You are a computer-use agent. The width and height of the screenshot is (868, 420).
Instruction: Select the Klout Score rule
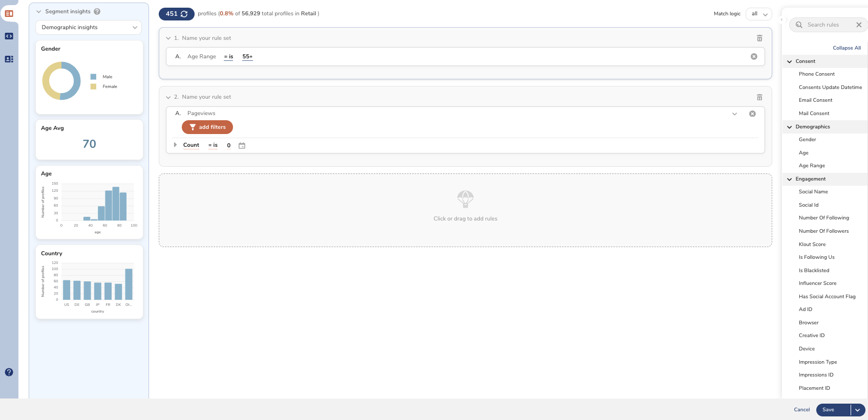click(x=812, y=245)
